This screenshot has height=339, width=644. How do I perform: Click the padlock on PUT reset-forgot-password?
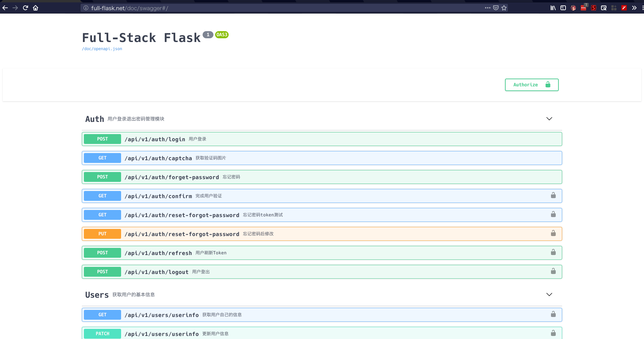click(x=553, y=233)
